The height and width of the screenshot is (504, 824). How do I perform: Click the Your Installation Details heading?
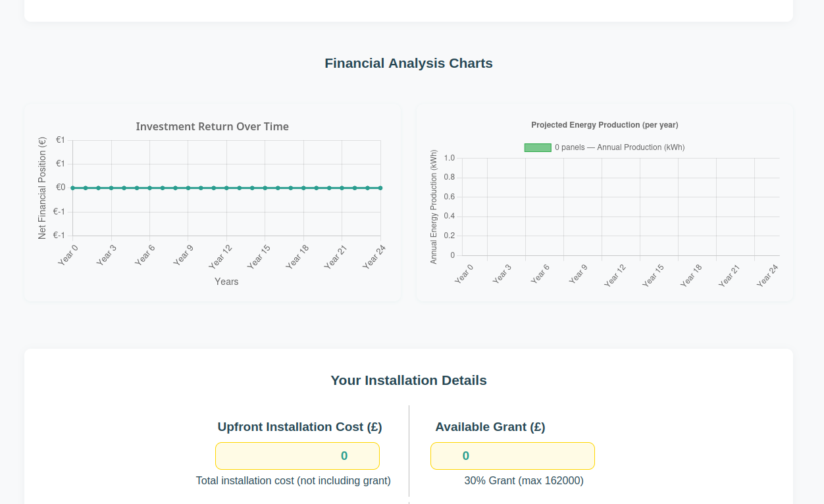click(x=408, y=380)
